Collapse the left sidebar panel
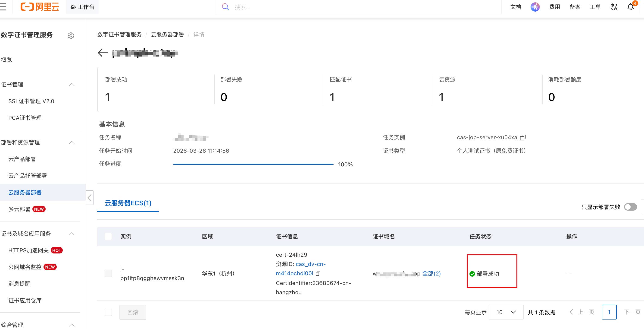The height and width of the screenshot is (329, 644). [90, 198]
